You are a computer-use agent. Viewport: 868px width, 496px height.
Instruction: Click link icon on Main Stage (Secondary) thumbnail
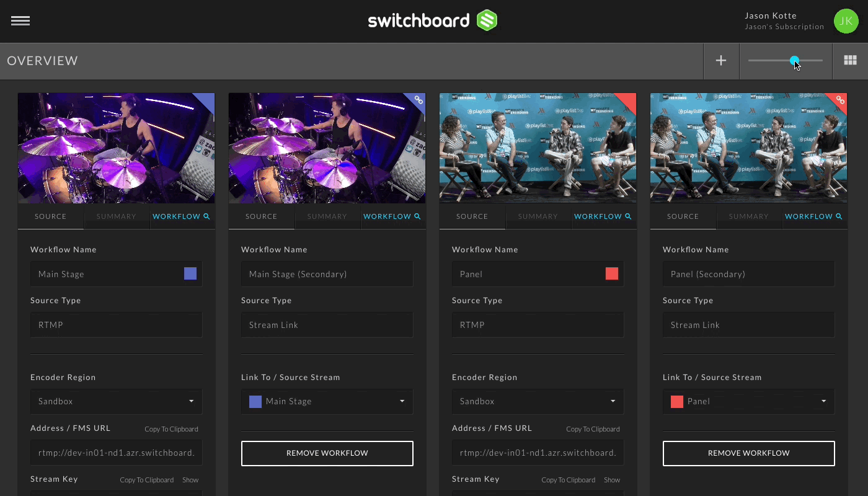(x=418, y=100)
